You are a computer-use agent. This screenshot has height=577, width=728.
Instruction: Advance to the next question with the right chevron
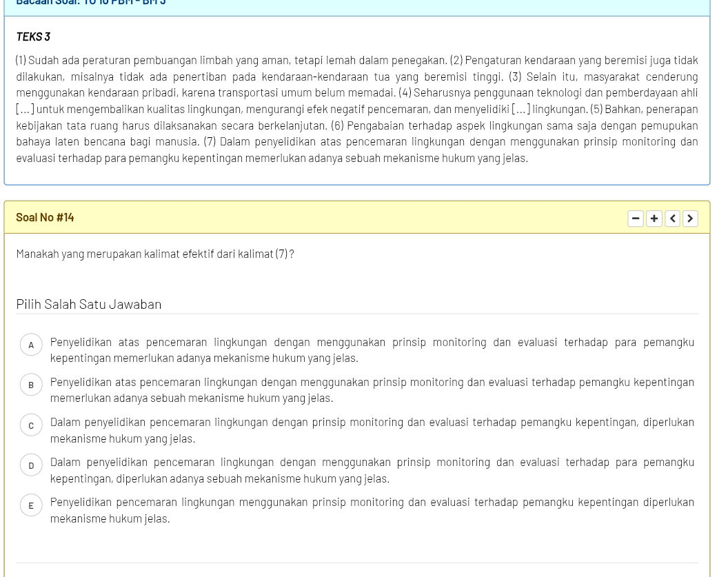[690, 218]
